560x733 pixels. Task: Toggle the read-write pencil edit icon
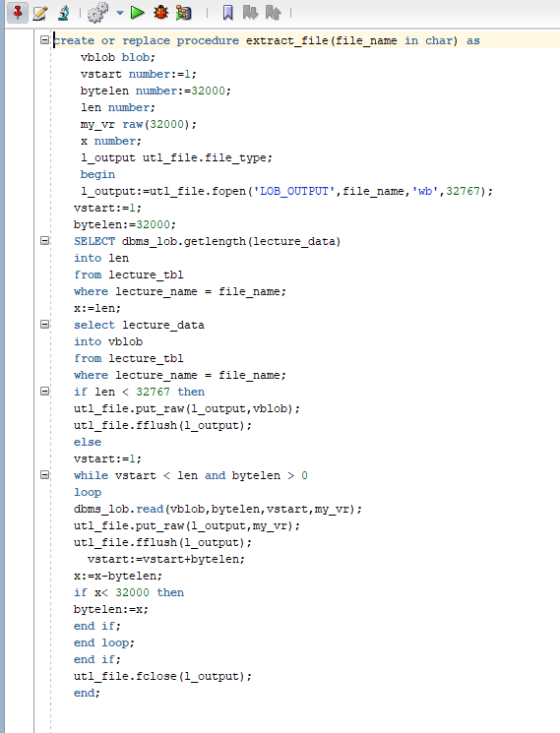pyautogui.click(x=40, y=13)
